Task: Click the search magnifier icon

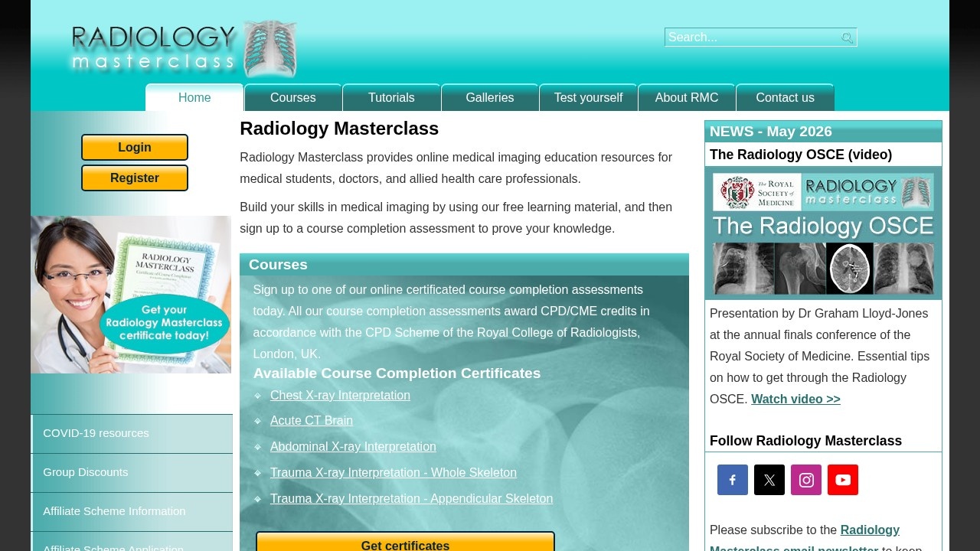Action: point(847,37)
